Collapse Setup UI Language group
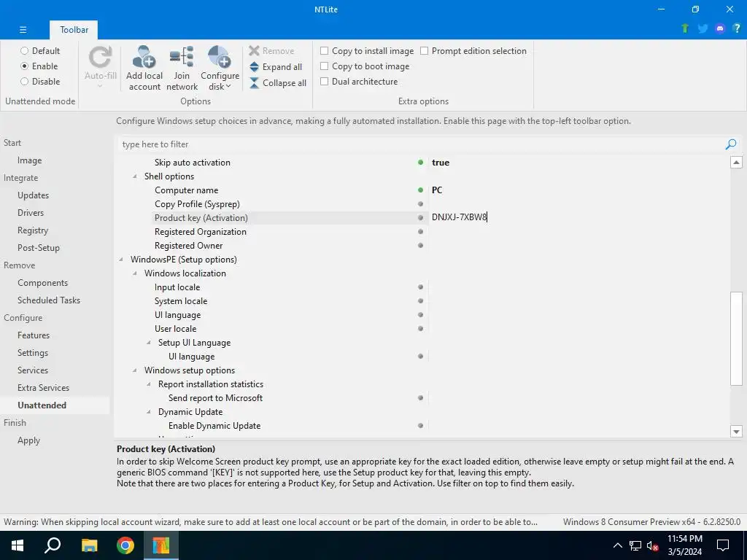Viewport: 747px width, 560px height. [149, 343]
